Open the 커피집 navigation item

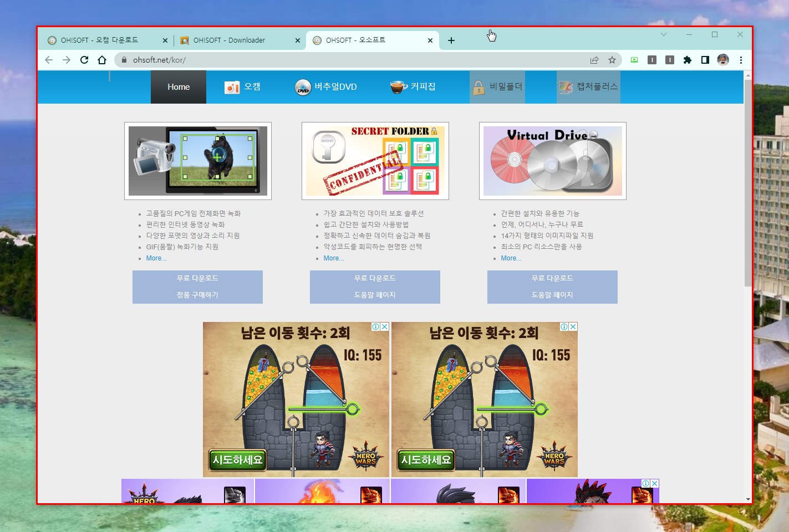[413, 87]
